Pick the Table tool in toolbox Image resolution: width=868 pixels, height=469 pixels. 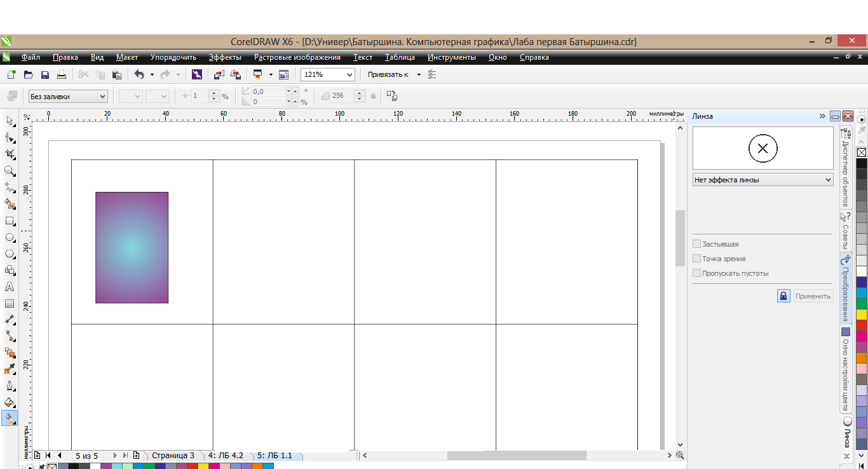[10, 304]
